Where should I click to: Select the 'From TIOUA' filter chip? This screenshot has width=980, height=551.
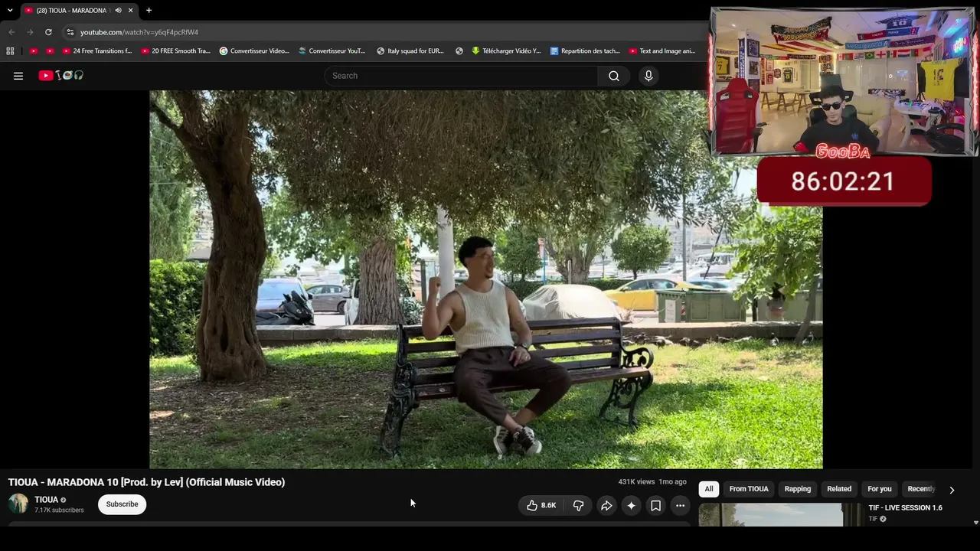tap(749, 489)
